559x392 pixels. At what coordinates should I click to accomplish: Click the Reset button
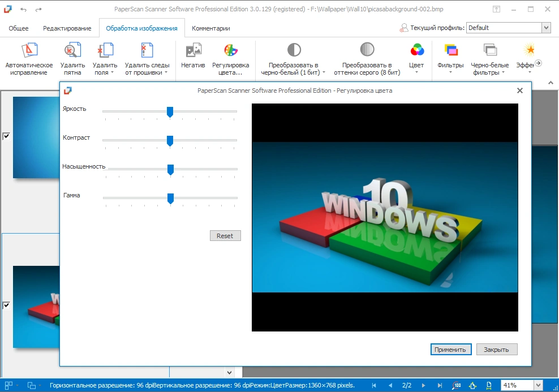225,236
